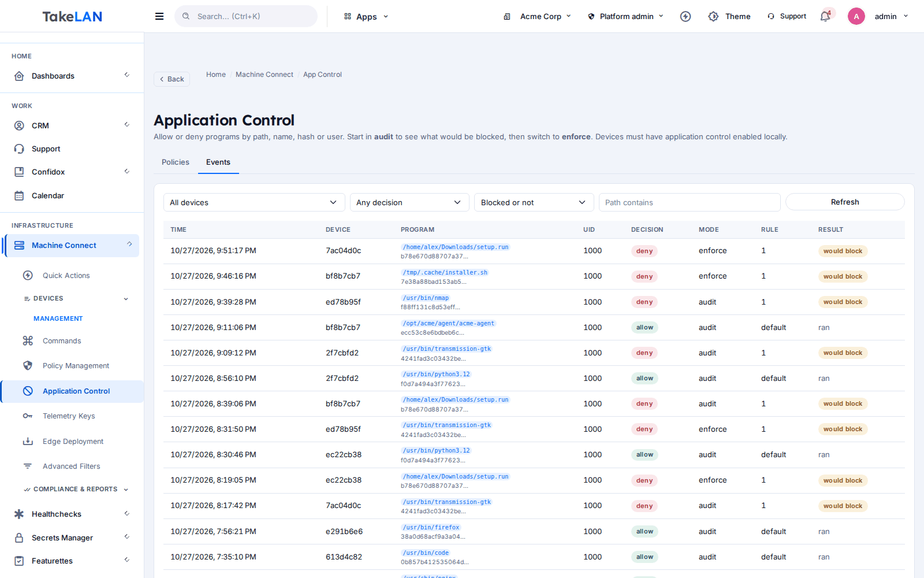Open CRM from the sidebar
The height and width of the screenshot is (578, 924).
[x=72, y=125]
